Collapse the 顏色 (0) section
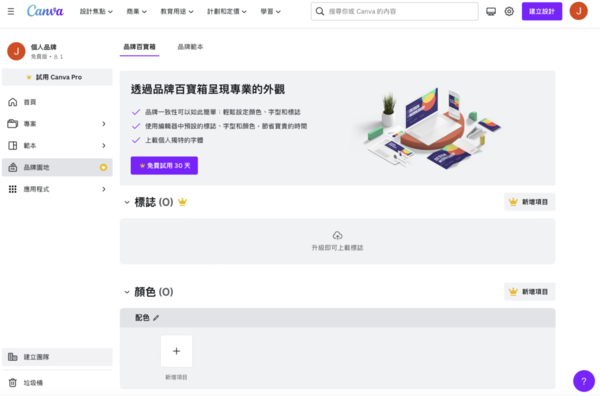 point(127,292)
